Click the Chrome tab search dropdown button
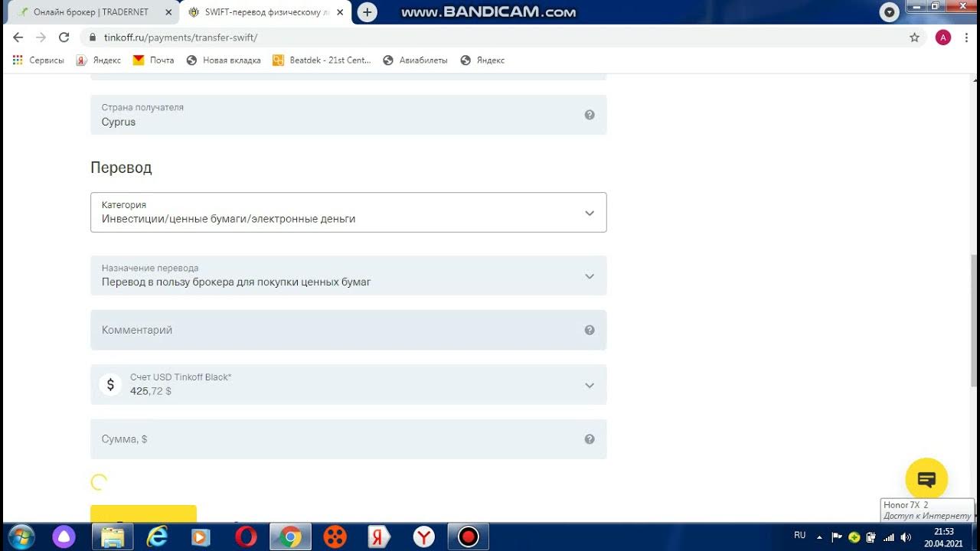The width and height of the screenshot is (980, 551). [889, 12]
